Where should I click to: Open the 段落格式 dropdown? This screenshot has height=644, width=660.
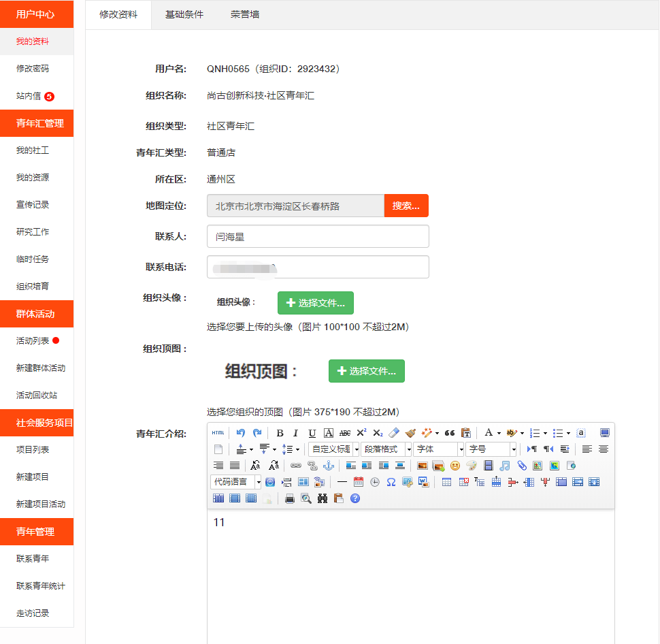click(x=386, y=449)
